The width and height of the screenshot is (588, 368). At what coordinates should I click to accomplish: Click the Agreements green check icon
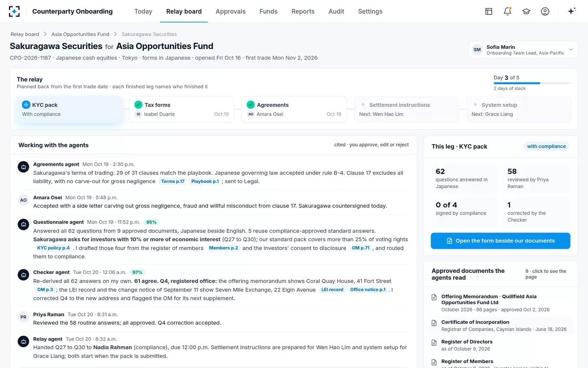(251, 105)
